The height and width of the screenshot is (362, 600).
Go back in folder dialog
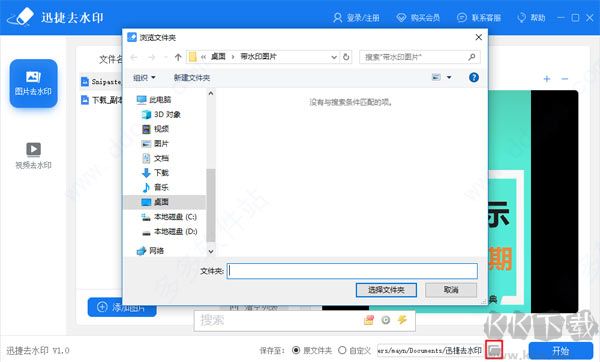click(134, 57)
